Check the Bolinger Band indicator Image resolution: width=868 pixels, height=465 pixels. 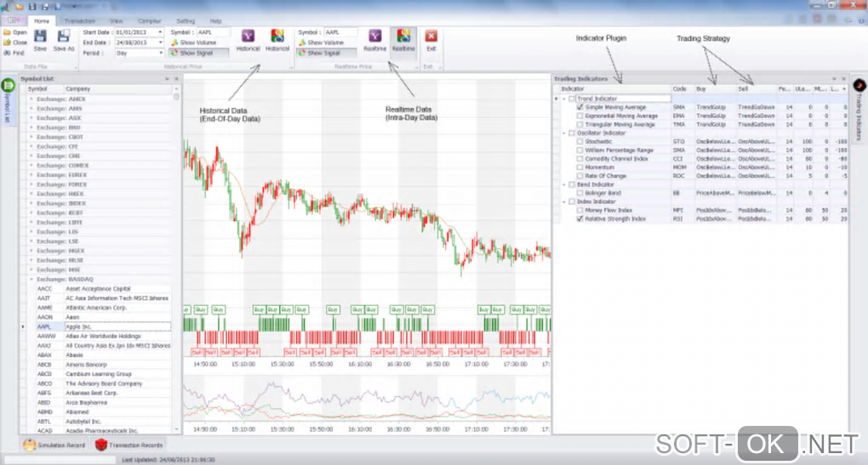click(580, 193)
